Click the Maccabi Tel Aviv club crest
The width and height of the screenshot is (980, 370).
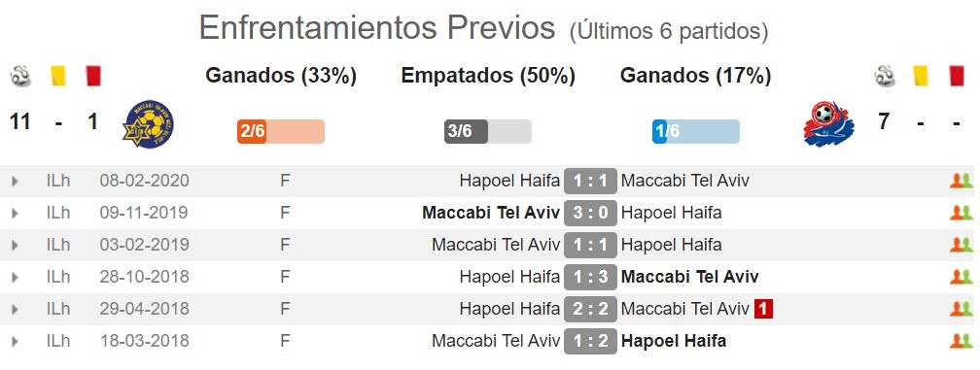coord(149,123)
